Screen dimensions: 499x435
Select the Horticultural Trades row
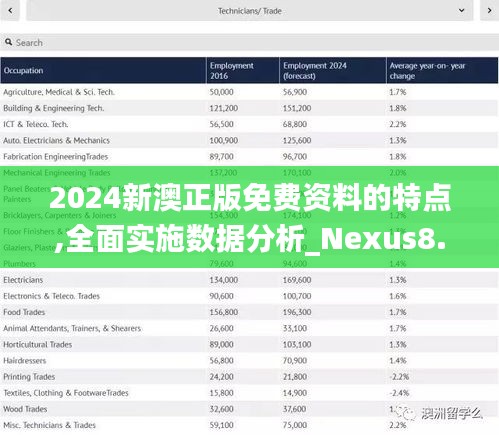(x=249, y=345)
